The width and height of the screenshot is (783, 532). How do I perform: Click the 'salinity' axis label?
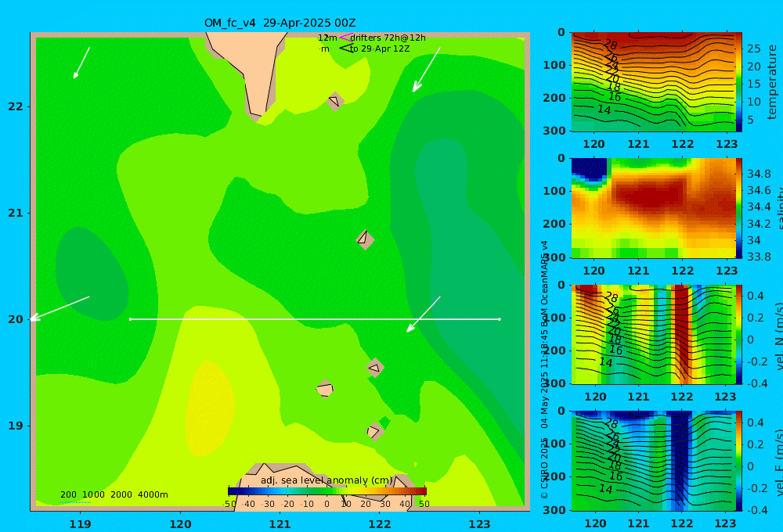pyautogui.click(x=778, y=208)
